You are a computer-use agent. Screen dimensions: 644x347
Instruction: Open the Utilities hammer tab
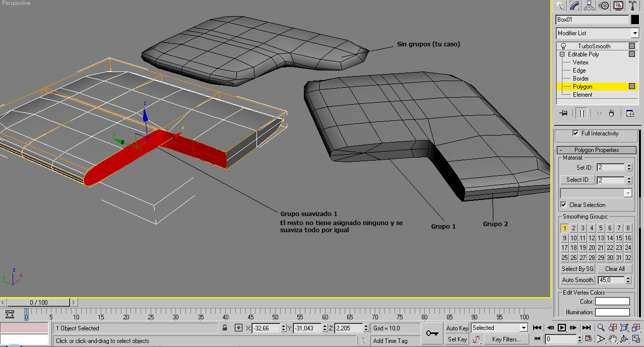coord(632,6)
